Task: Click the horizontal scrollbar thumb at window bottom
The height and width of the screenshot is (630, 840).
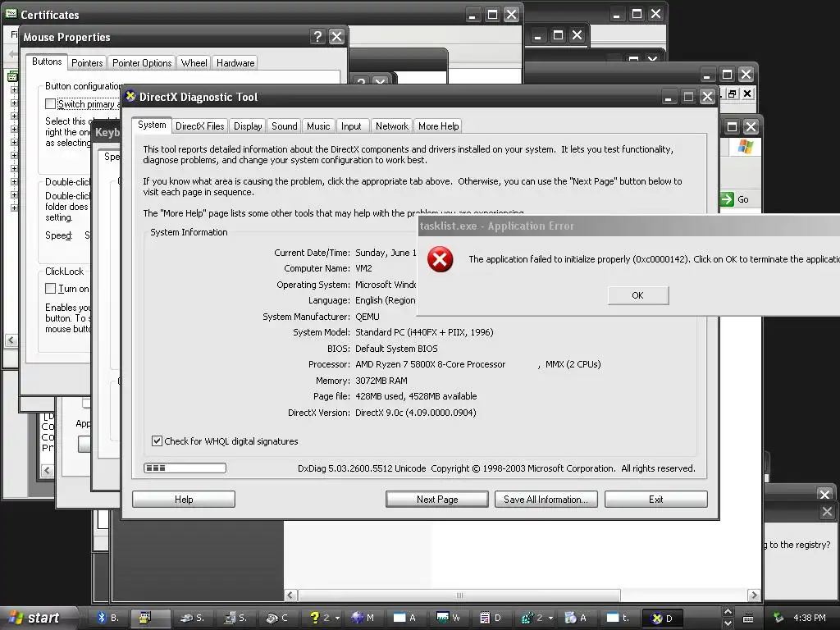Action: [x=459, y=596]
